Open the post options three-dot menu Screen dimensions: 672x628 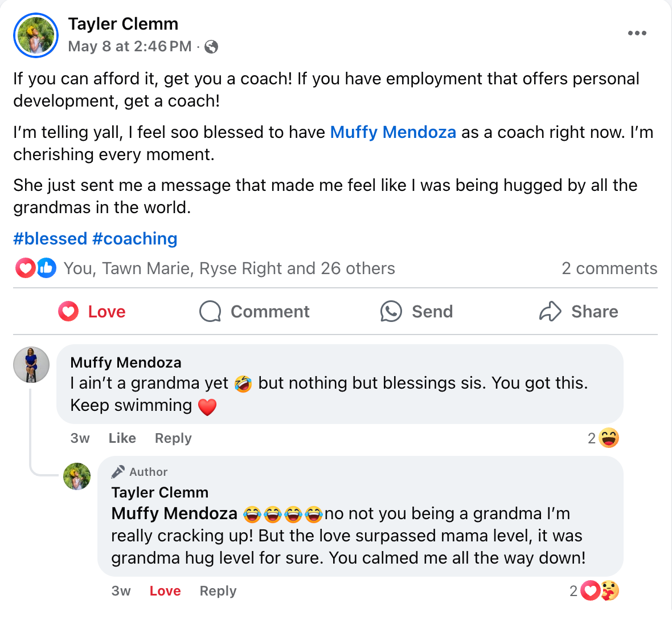[x=637, y=33]
